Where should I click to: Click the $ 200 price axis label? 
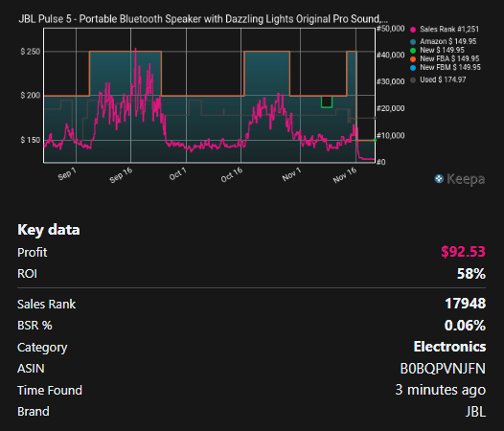pos(31,96)
